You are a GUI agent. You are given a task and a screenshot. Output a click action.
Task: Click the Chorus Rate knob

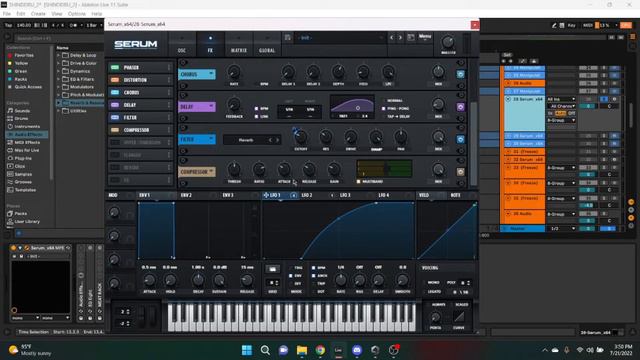coord(234,72)
